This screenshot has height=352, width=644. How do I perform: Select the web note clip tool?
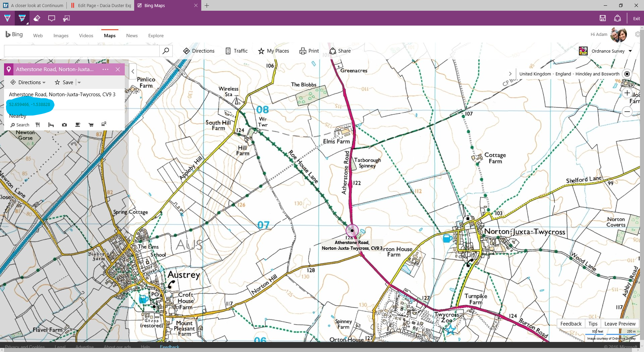[66, 18]
